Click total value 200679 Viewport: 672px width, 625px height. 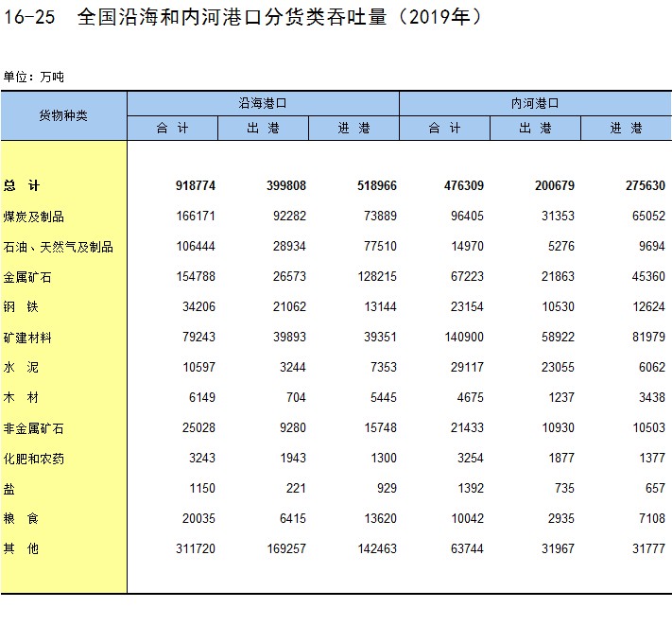555,185
